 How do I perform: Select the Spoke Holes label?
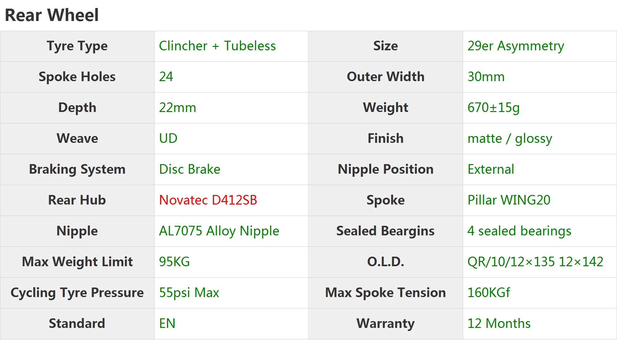coord(77,77)
